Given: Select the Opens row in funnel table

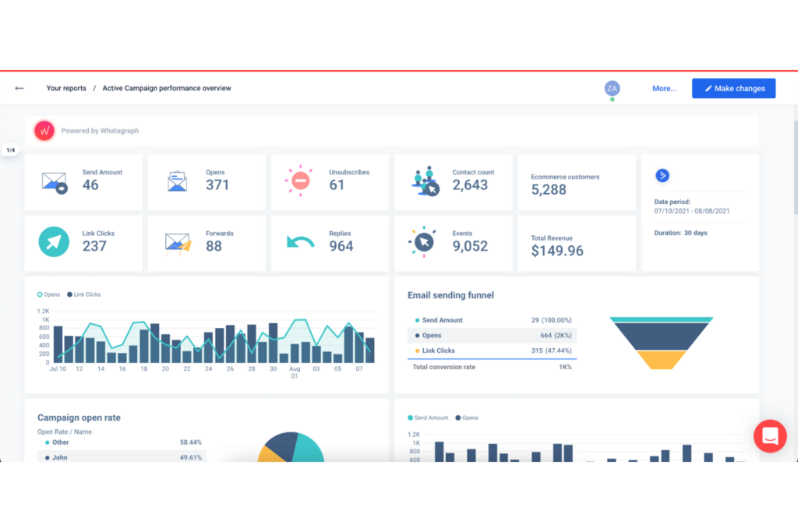Looking at the screenshot, I should click(493, 336).
